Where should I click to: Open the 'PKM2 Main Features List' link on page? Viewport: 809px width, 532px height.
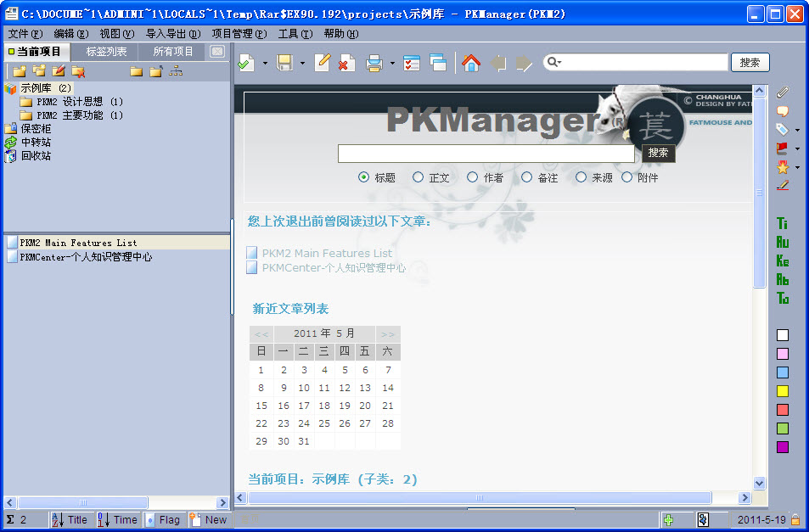click(x=327, y=253)
